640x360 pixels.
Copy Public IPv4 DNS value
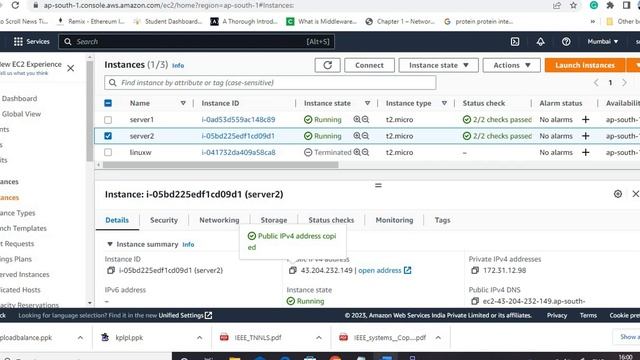[x=475, y=301]
